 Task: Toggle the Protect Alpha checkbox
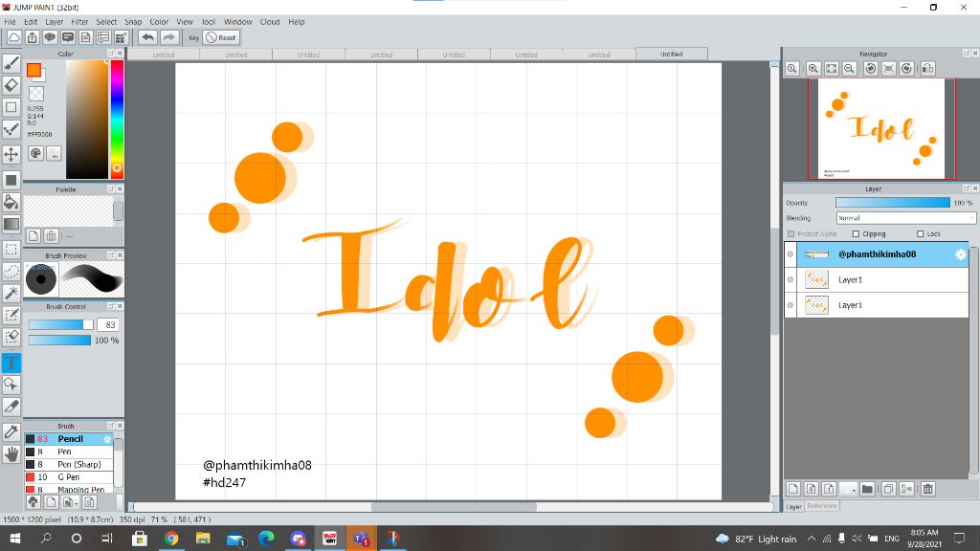(791, 233)
